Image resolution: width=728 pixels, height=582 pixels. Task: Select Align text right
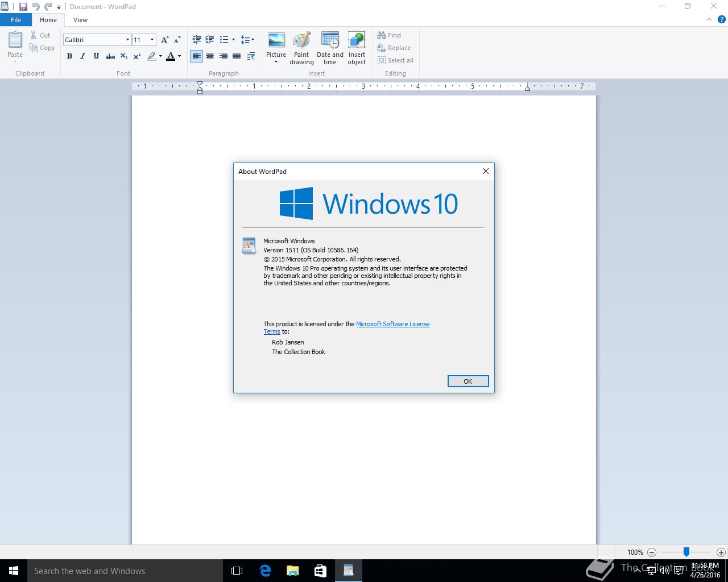(224, 56)
